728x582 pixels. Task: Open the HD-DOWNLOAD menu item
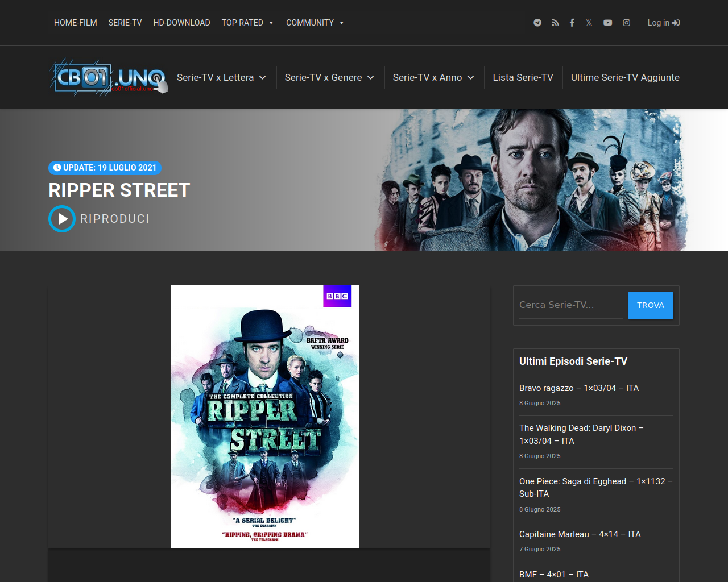click(x=181, y=23)
